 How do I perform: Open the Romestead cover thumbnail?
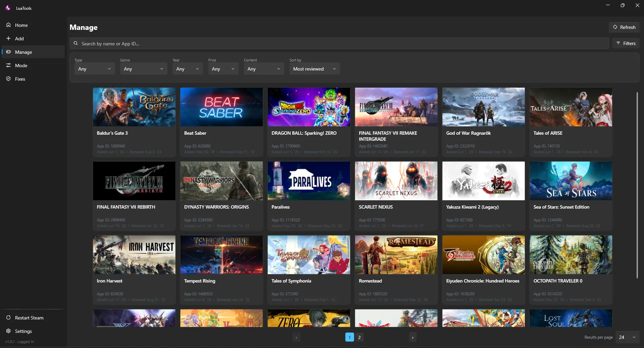(x=396, y=255)
